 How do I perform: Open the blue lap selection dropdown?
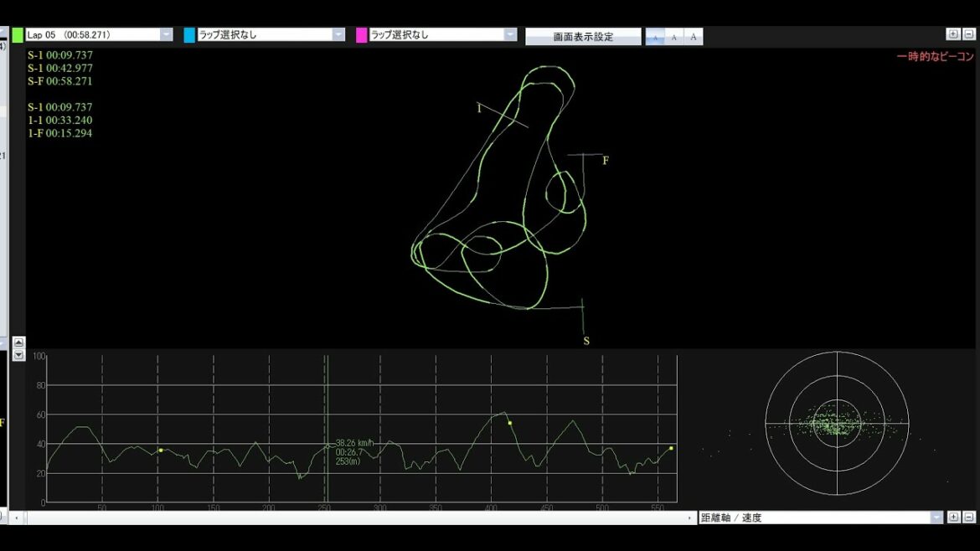(x=338, y=35)
